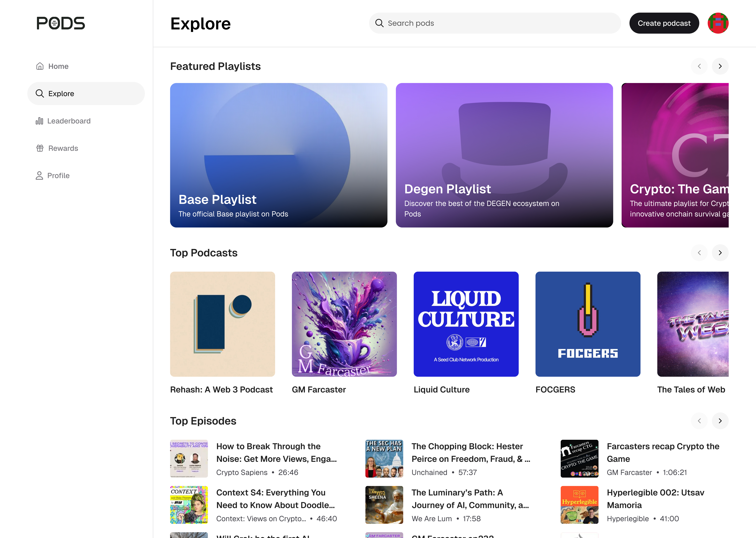
Task: Open the Liquid Culture podcast cover
Action: [x=466, y=324]
